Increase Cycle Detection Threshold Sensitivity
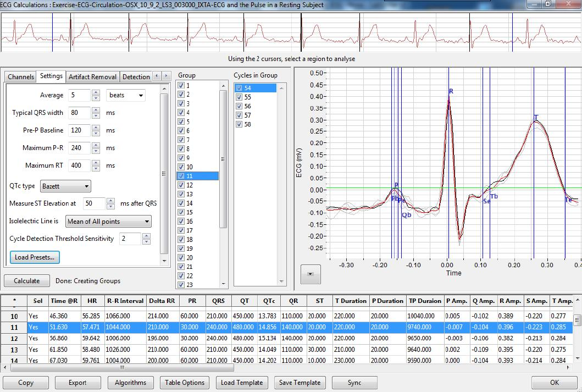The height and width of the screenshot is (392, 582). coord(146,236)
